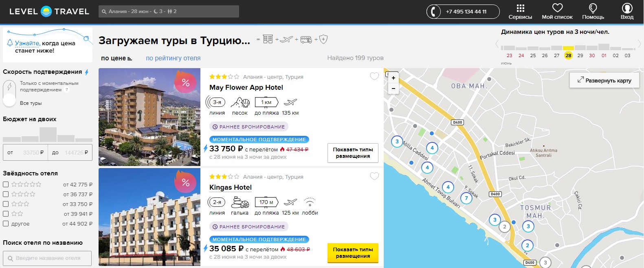Open Мой список heart icon

pyautogui.click(x=557, y=8)
